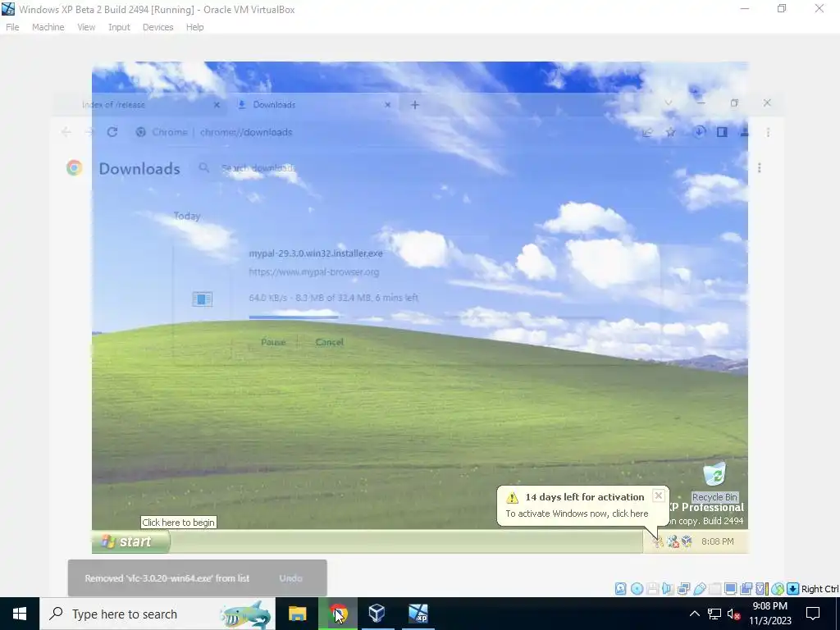Open a new Chrome tab
Image resolution: width=840 pixels, height=630 pixels.
point(414,104)
